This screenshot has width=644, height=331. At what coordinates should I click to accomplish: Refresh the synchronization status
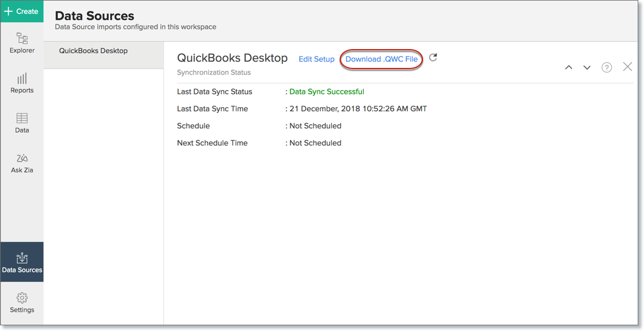pos(433,58)
